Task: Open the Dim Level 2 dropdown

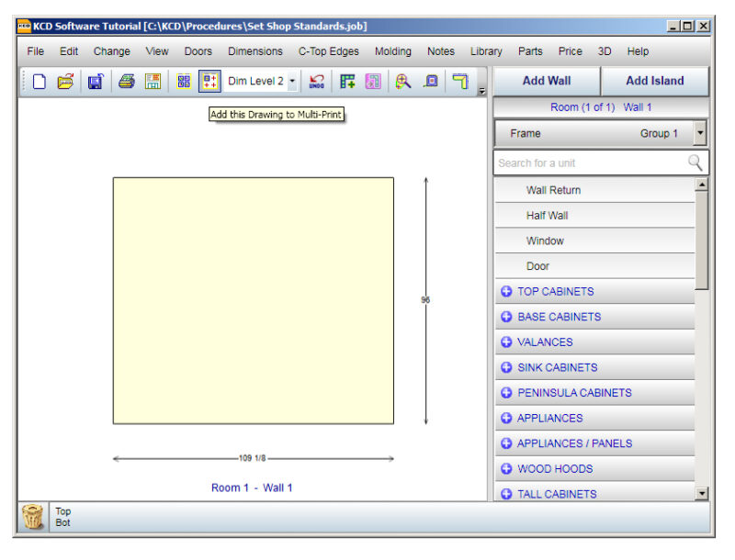Action: click(x=291, y=82)
